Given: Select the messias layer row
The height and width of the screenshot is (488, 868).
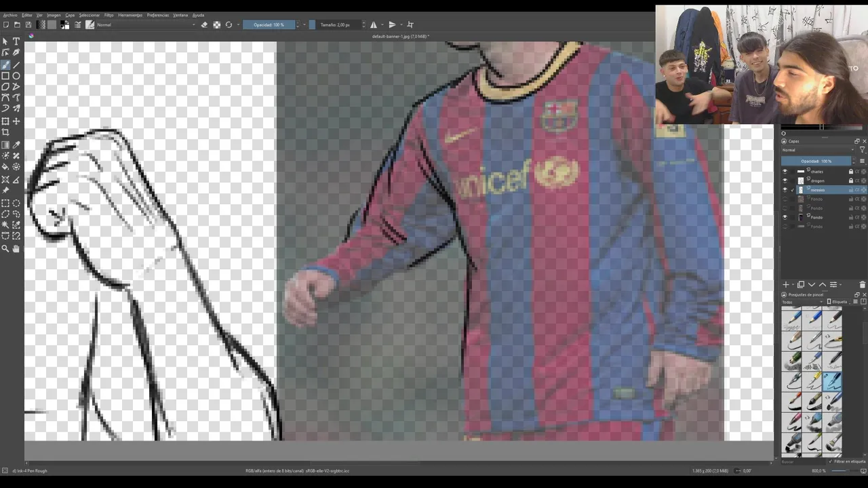Looking at the screenshot, I should click(x=824, y=190).
